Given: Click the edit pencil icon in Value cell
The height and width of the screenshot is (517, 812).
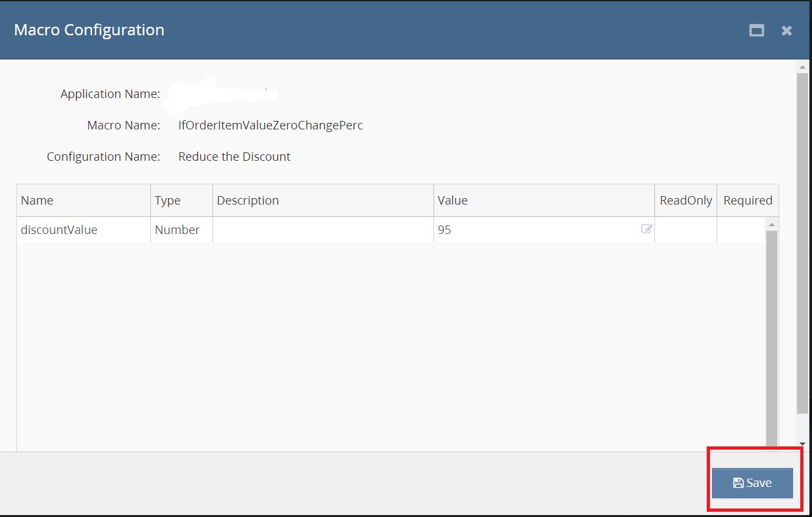Looking at the screenshot, I should point(647,229).
